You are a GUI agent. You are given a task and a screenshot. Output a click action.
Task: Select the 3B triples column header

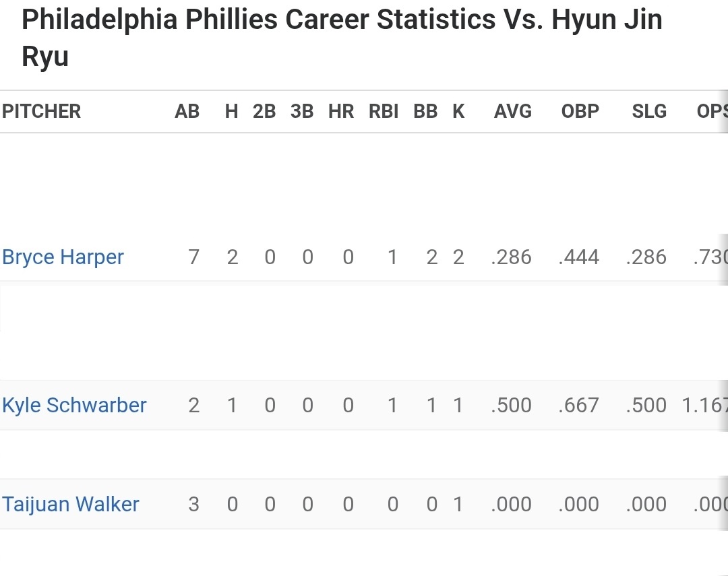(302, 112)
